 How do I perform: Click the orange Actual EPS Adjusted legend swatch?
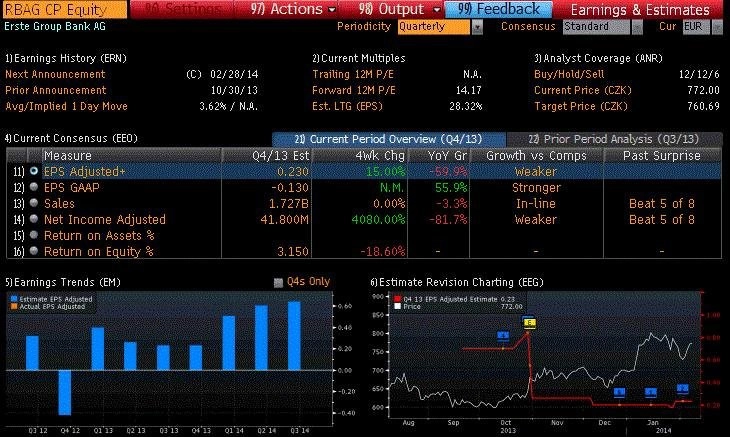14,307
